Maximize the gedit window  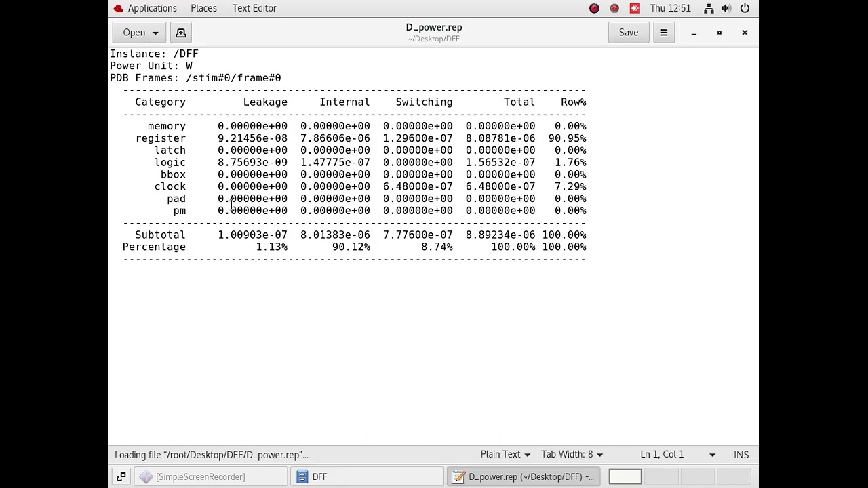coord(719,33)
